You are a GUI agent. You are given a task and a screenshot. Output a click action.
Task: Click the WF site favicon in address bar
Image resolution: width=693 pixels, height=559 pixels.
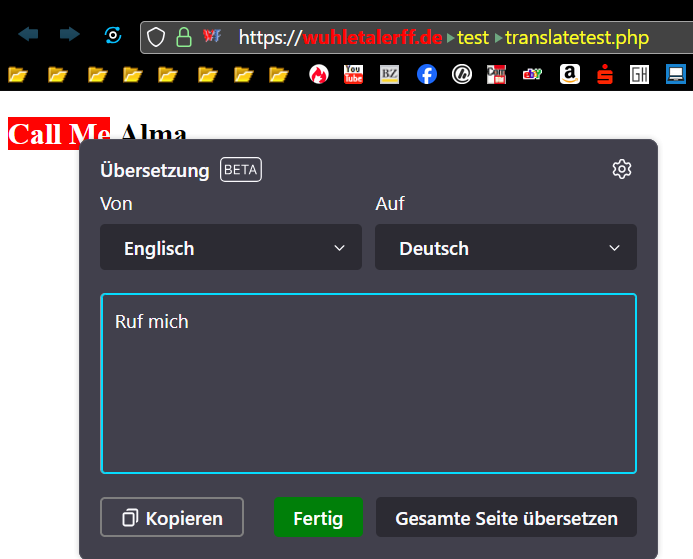click(x=212, y=36)
